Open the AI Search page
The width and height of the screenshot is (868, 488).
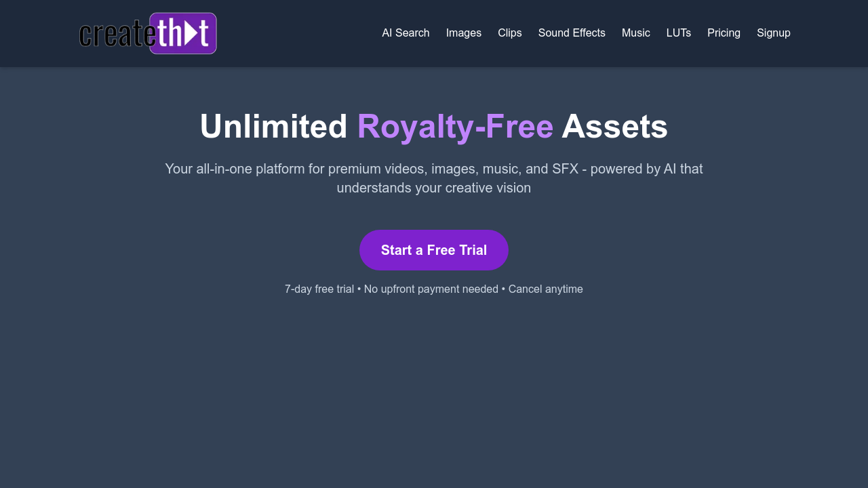[406, 33]
